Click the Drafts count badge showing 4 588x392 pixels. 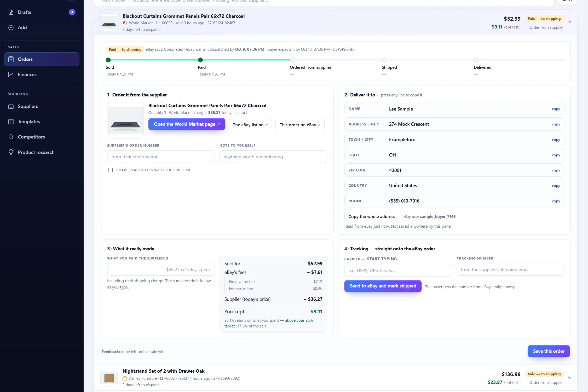(x=72, y=12)
